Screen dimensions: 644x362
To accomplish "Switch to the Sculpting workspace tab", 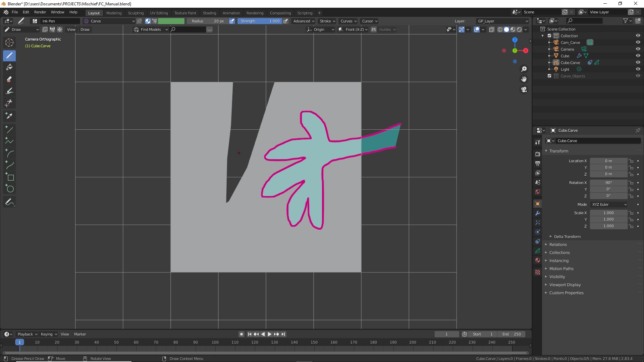I will [x=136, y=13].
